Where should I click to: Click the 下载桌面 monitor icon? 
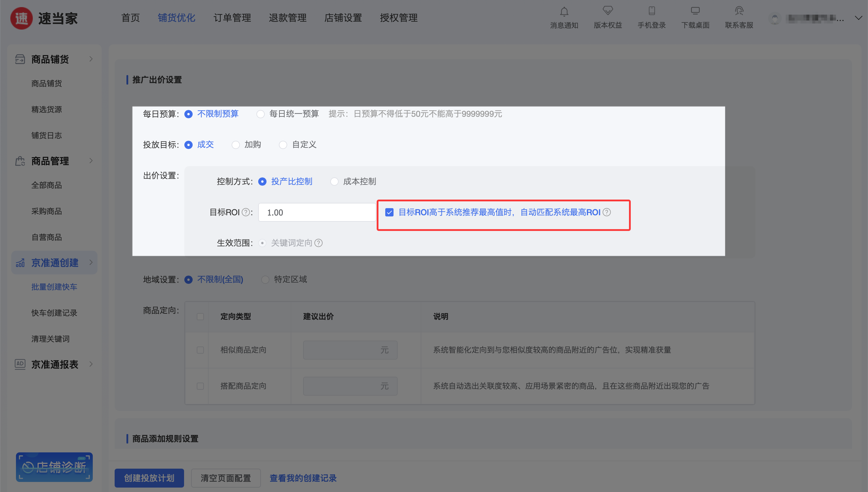(695, 11)
